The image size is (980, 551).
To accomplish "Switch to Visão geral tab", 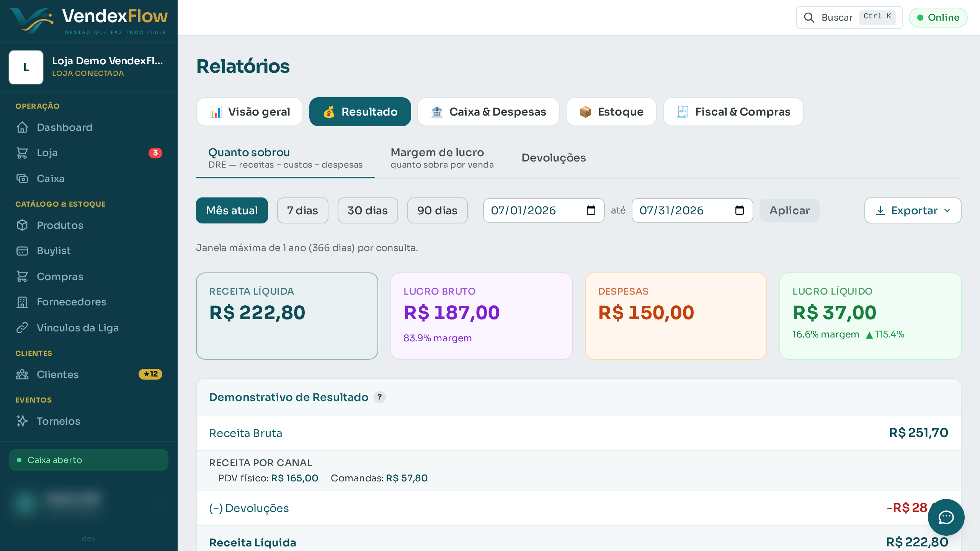I will (x=250, y=112).
